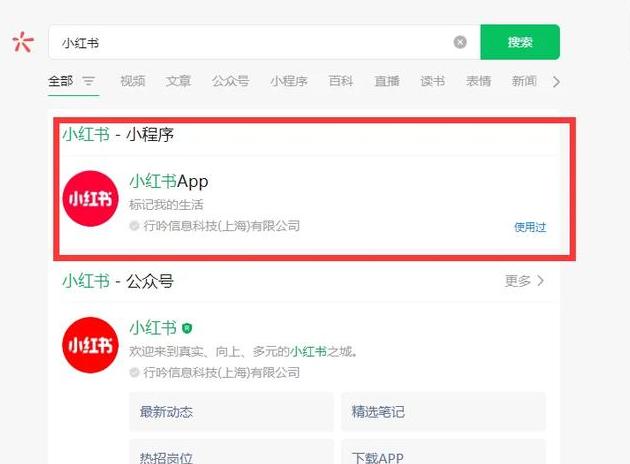This screenshot has height=464, width=630.
Task: Click the chevron beside 更多
Action: [x=541, y=281]
